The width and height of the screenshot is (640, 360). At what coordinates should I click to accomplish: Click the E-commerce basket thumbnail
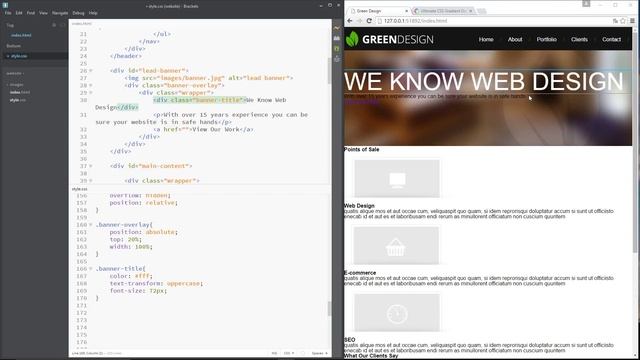point(396,246)
